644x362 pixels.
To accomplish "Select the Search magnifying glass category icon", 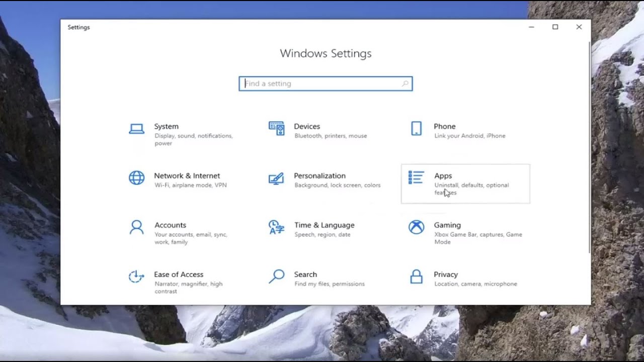I will pyautogui.click(x=276, y=277).
